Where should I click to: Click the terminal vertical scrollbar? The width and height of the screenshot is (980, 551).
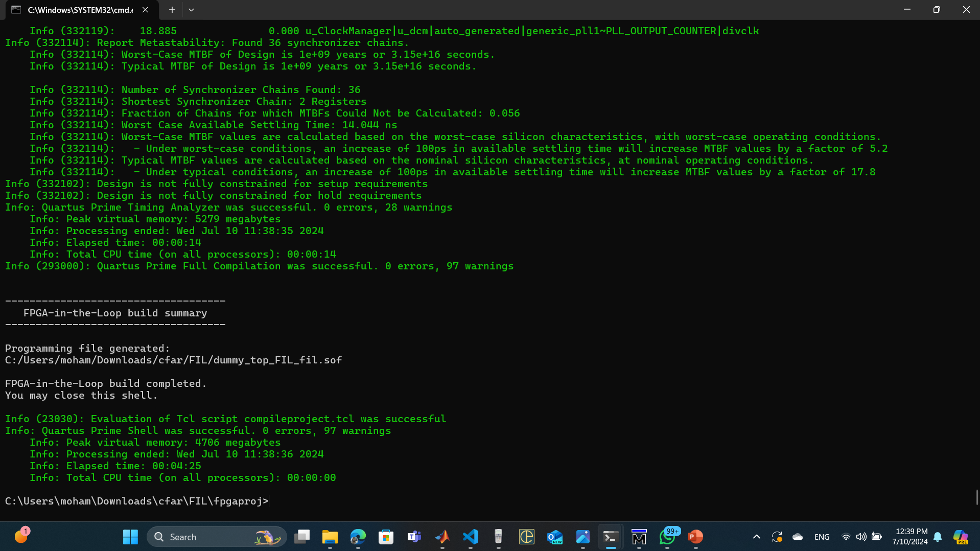point(976,497)
